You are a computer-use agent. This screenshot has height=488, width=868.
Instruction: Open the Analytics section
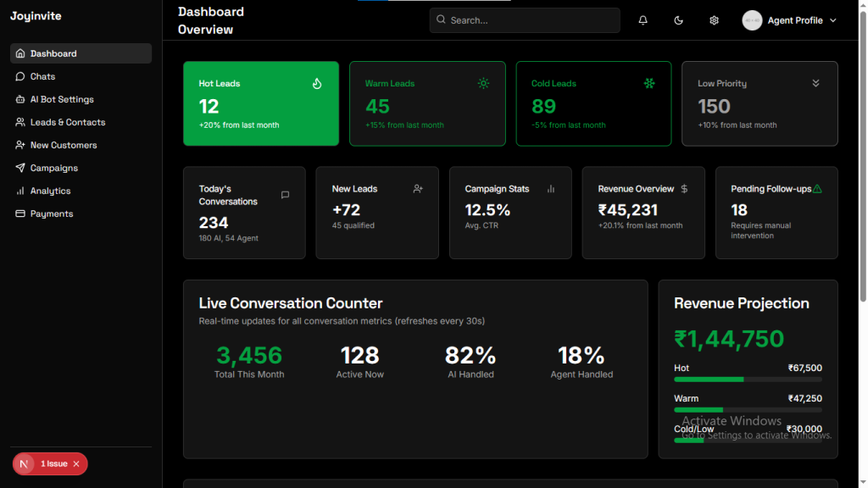coord(50,191)
